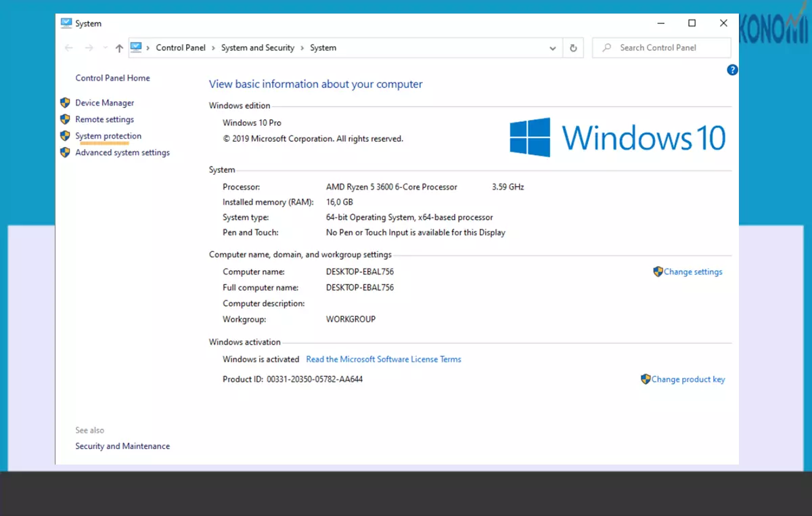This screenshot has width=812, height=516.
Task: Click the Windows 10 Pro edition text
Action: 252,123
